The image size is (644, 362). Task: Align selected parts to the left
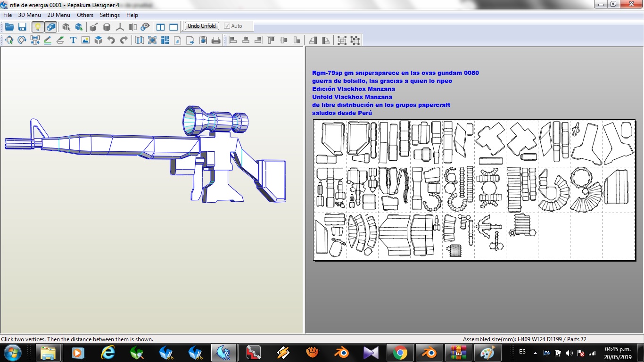tap(233, 40)
